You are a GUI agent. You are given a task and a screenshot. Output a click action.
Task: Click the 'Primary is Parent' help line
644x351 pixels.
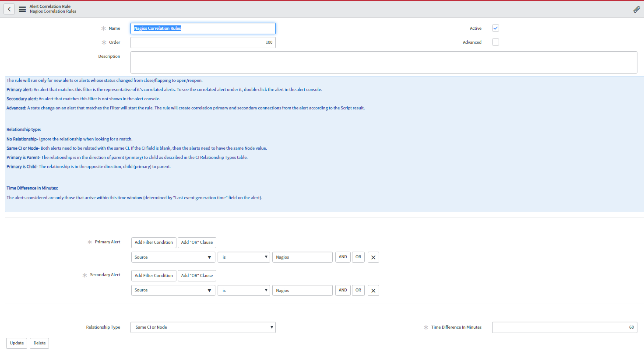click(x=127, y=158)
